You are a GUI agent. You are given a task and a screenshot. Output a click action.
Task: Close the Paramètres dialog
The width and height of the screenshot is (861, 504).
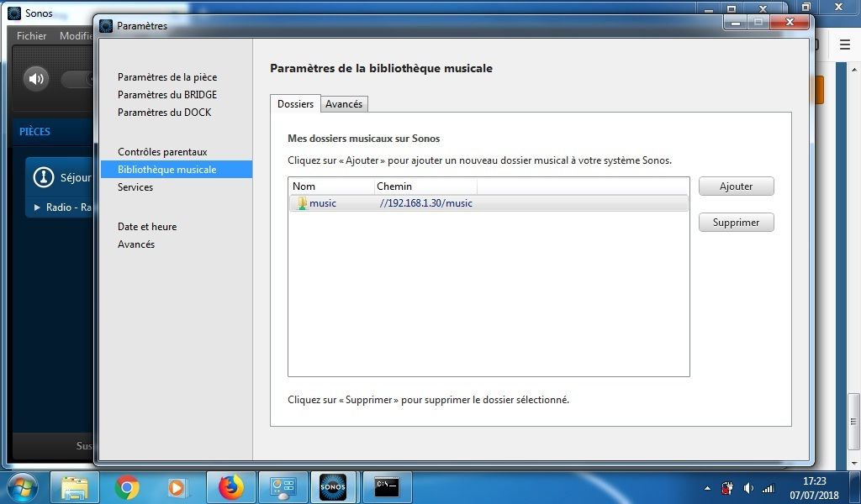point(790,22)
